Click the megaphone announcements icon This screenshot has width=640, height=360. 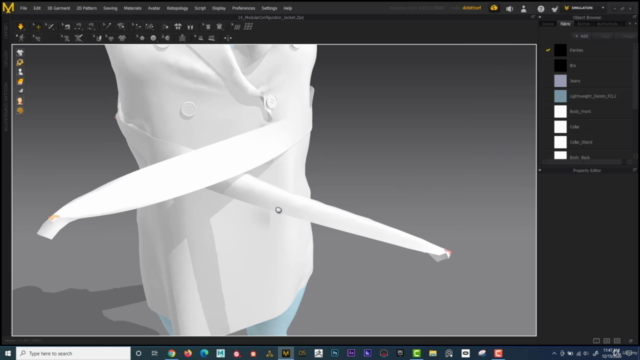509,9
